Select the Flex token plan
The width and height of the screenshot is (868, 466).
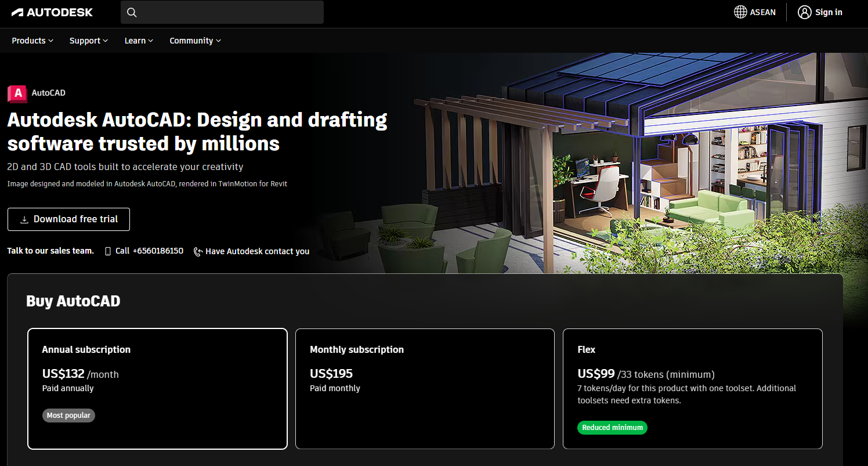(x=693, y=389)
